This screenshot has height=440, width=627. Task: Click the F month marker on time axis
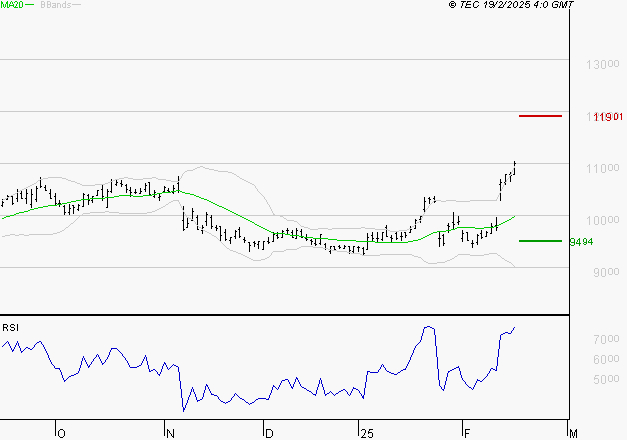click(467, 434)
